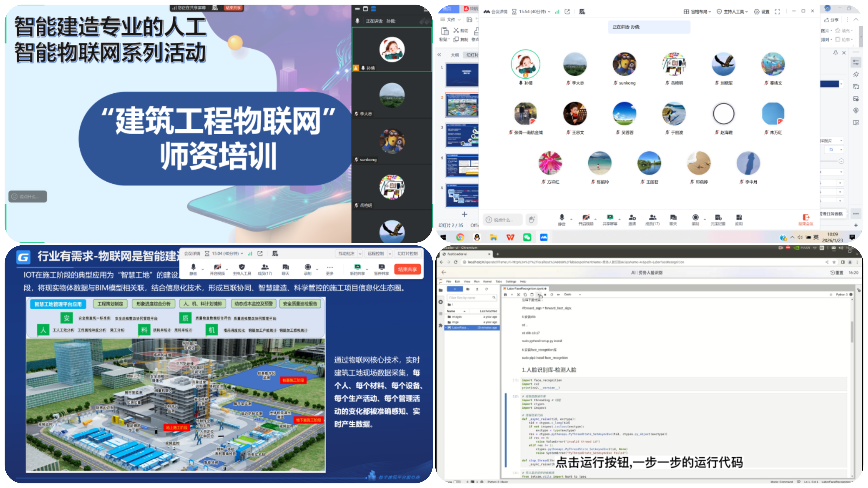The width and height of the screenshot is (868, 488).
Task: Save notebook with JupyterLab save icon
Action: [x=505, y=295]
